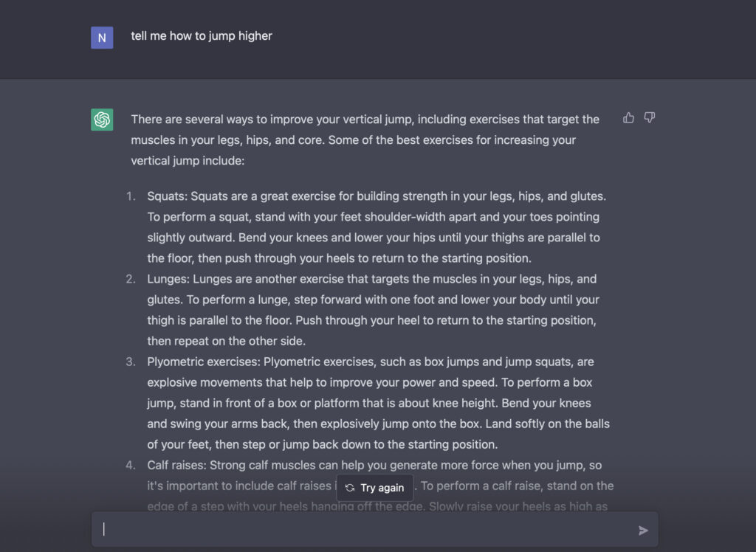756x552 pixels.
Task: Click the intro paragraph about vertical jump
Action: coord(365,139)
